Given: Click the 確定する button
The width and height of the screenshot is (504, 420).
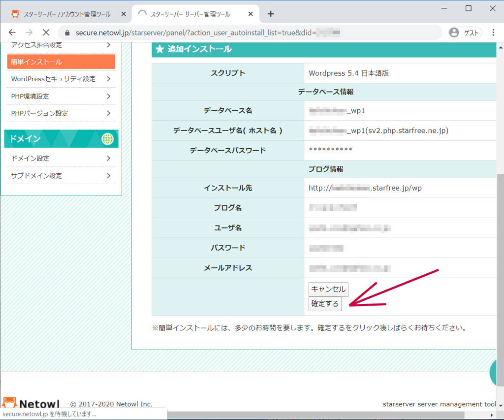Looking at the screenshot, I should 325,304.
